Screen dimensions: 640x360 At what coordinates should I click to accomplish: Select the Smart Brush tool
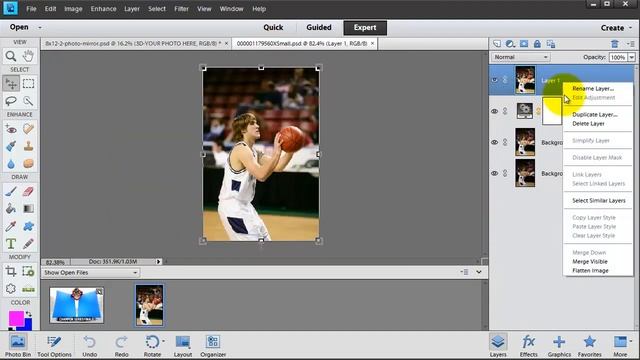(11, 146)
